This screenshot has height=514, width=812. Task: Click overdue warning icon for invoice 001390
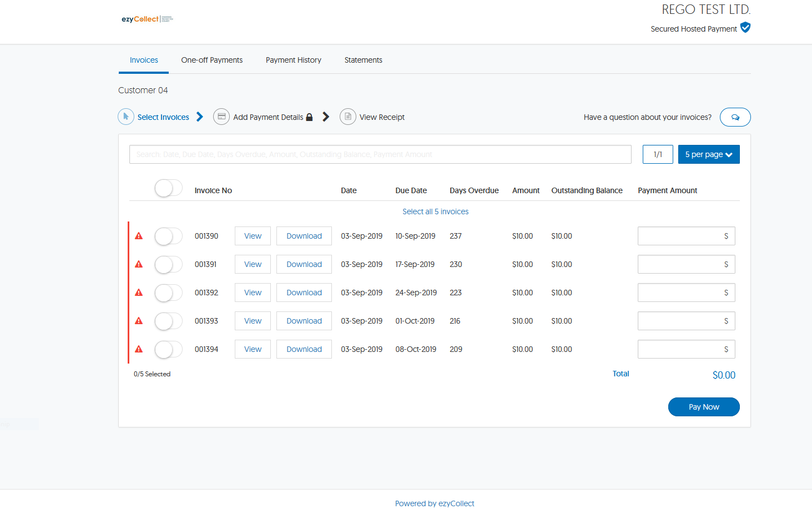[139, 236]
